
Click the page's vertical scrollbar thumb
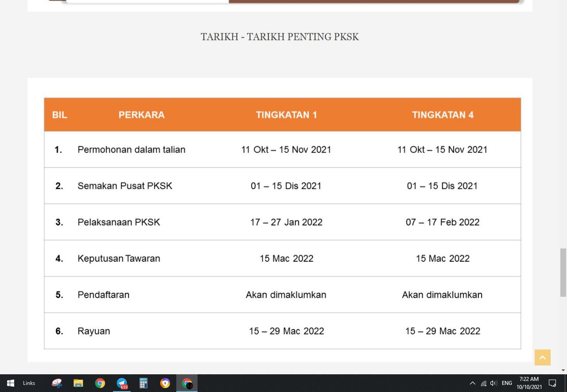(563, 272)
